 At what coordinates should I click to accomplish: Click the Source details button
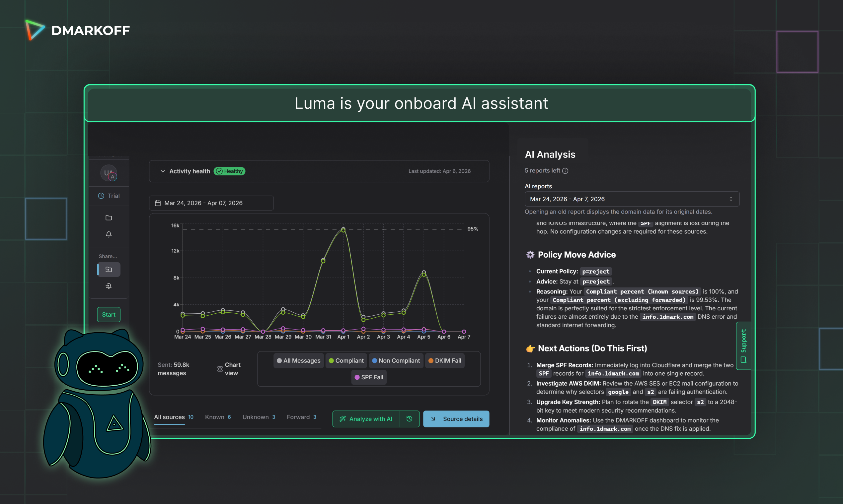click(456, 419)
